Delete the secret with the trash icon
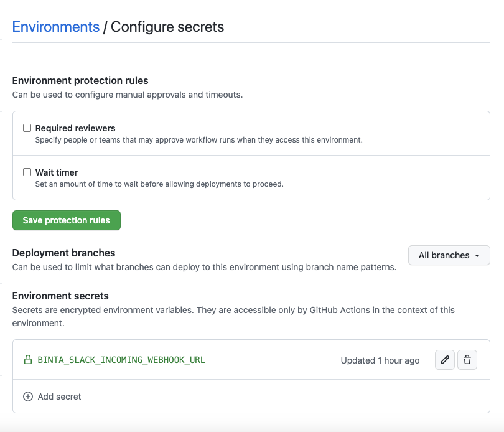This screenshot has height=432, width=504. (x=467, y=360)
